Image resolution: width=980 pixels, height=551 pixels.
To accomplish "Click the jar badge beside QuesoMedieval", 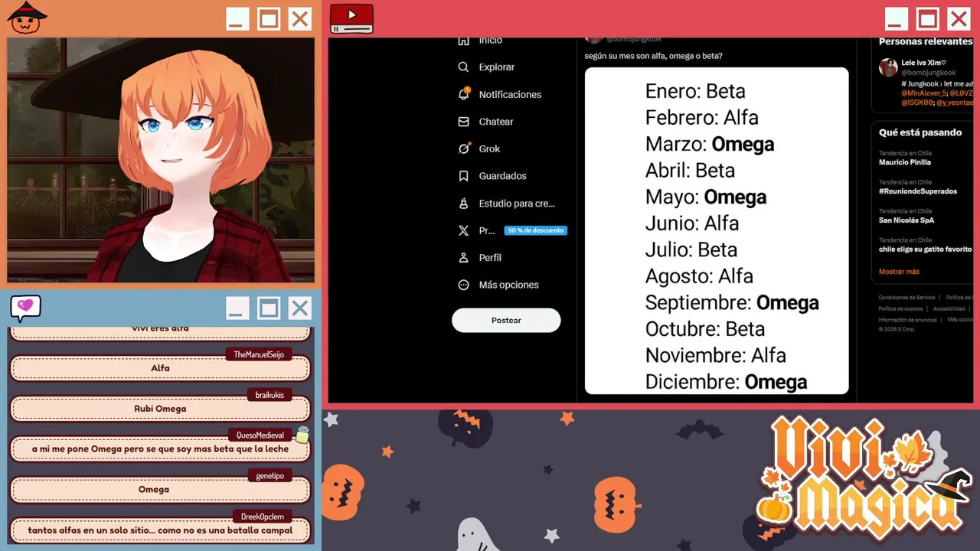I will coord(302,435).
